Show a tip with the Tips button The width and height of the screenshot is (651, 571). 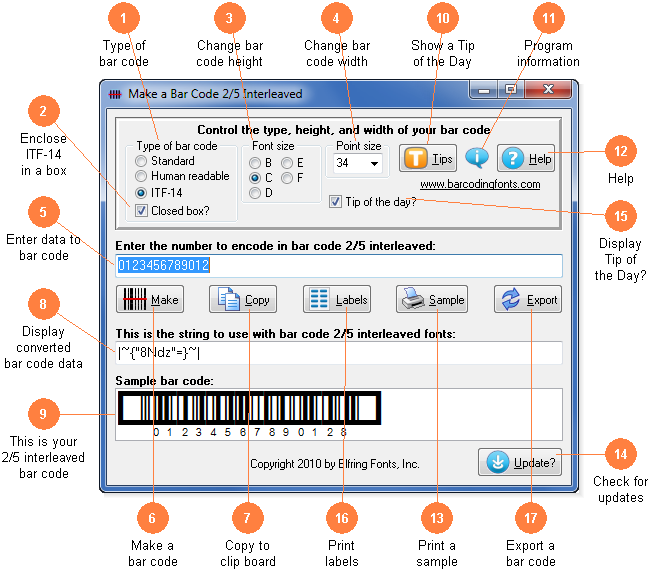tap(428, 158)
